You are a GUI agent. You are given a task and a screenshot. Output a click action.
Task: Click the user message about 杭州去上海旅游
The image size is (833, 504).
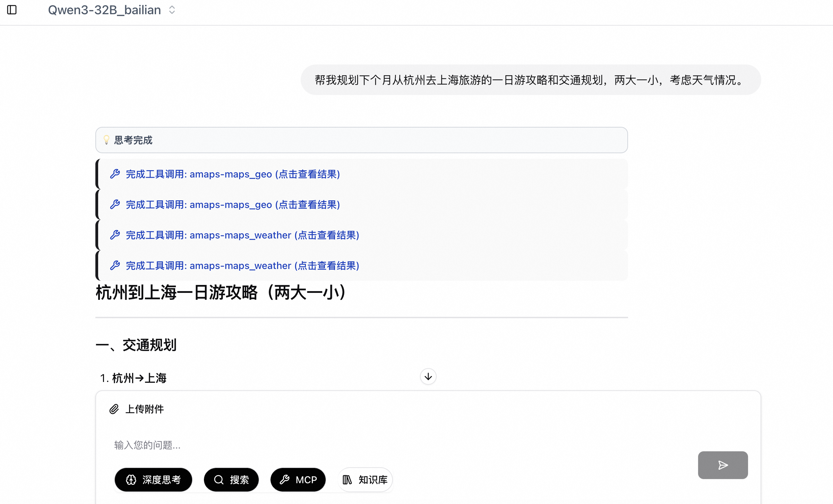coord(531,80)
